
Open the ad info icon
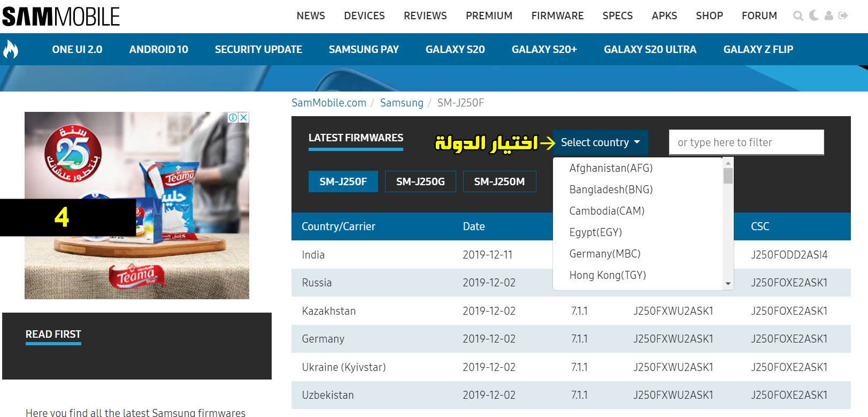click(233, 117)
